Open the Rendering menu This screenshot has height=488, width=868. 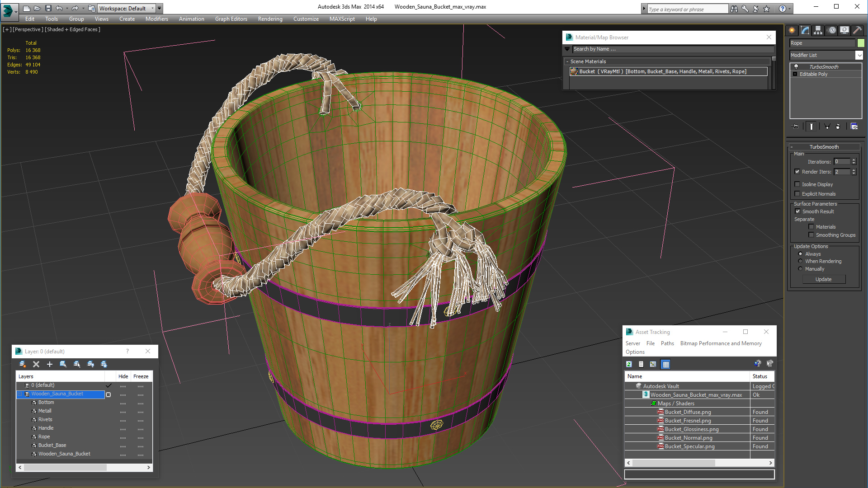tap(270, 19)
